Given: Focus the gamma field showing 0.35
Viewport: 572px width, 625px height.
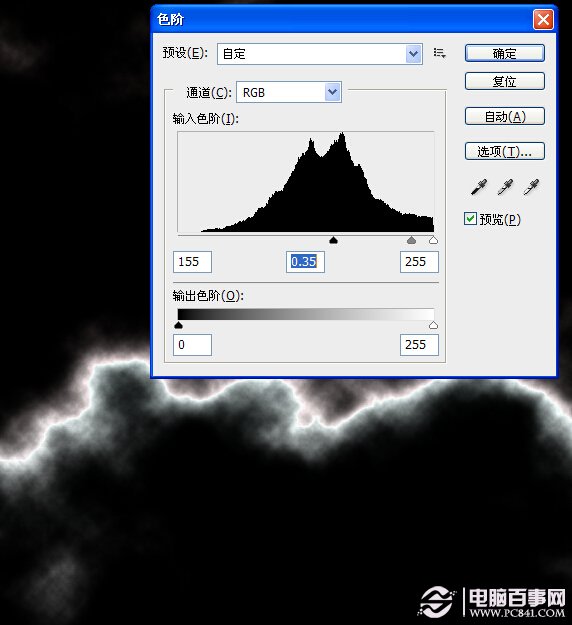Looking at the screenshot, I should 305,262.
